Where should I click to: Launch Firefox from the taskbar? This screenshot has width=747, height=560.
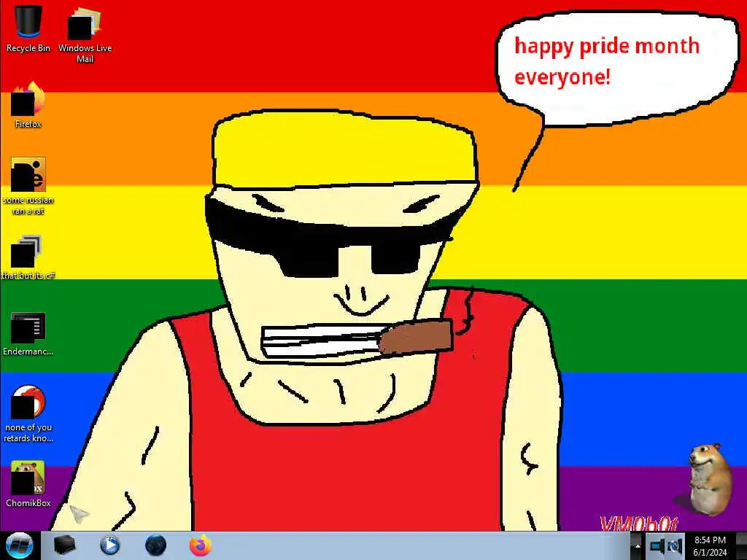coord(201,545)
